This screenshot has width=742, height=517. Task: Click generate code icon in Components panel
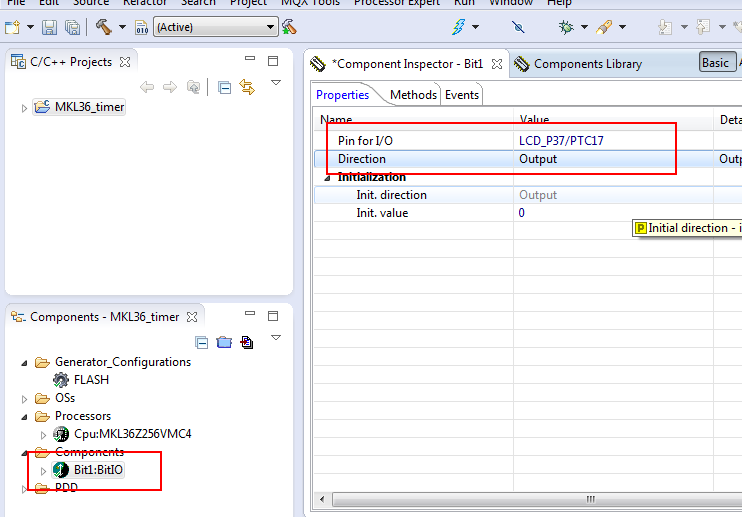click(247, 342)
